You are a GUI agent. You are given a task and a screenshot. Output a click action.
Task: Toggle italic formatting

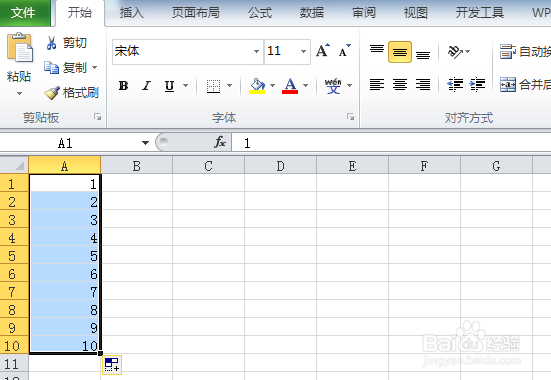147,85
